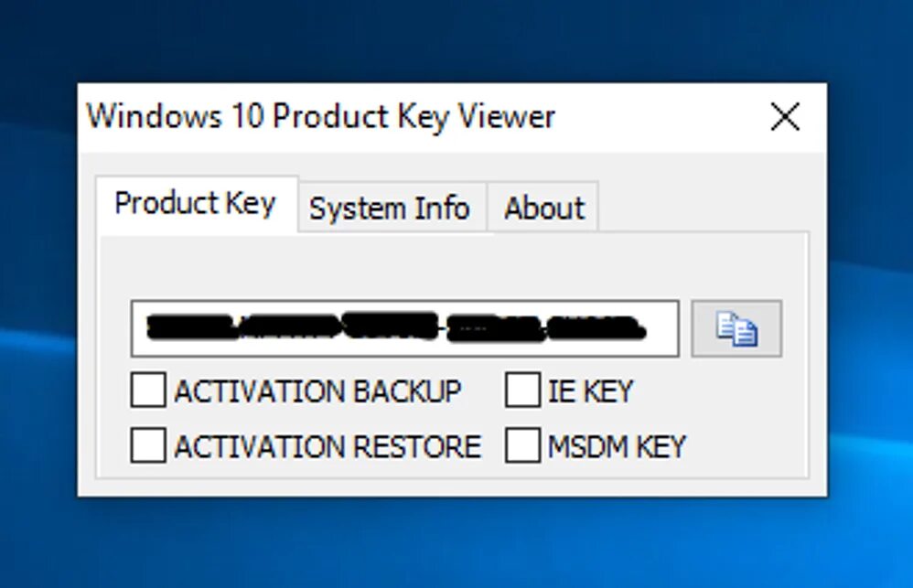This screenshot has width=913, height=588.
Task: Check the IE KEY checkbox
Action: 522,390
